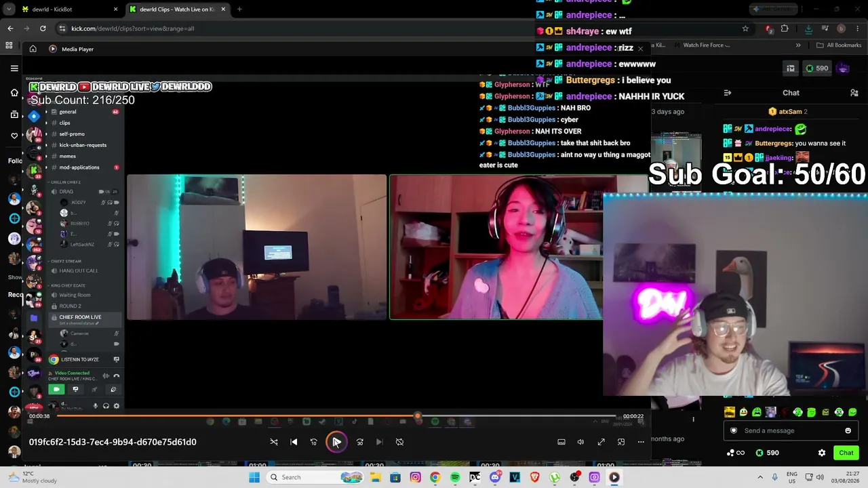Open the chat channel points infinity icon
This screenshot has height=488, width=868.
click(x=736, y=453)
